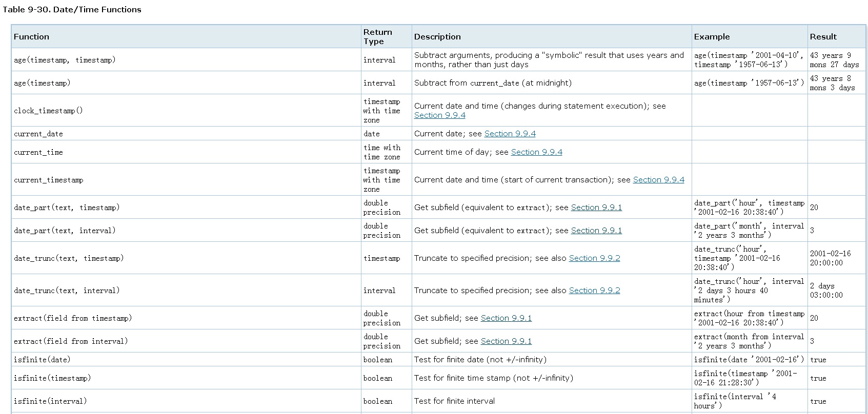This screenshot has width=868, height=414.
Task: Click description "Test for finite date (not +/-infinity)"
Action: pyautogui.click(x=480, y=360)
